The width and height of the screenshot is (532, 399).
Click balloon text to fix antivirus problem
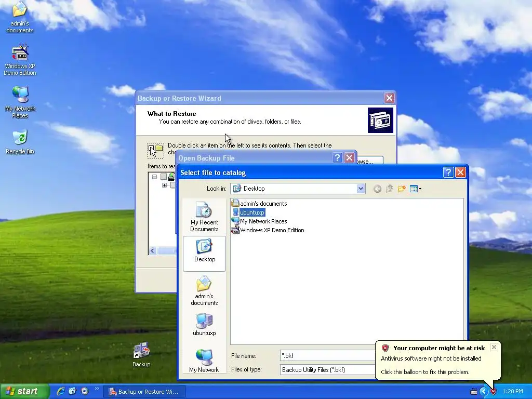coord(425,372)
